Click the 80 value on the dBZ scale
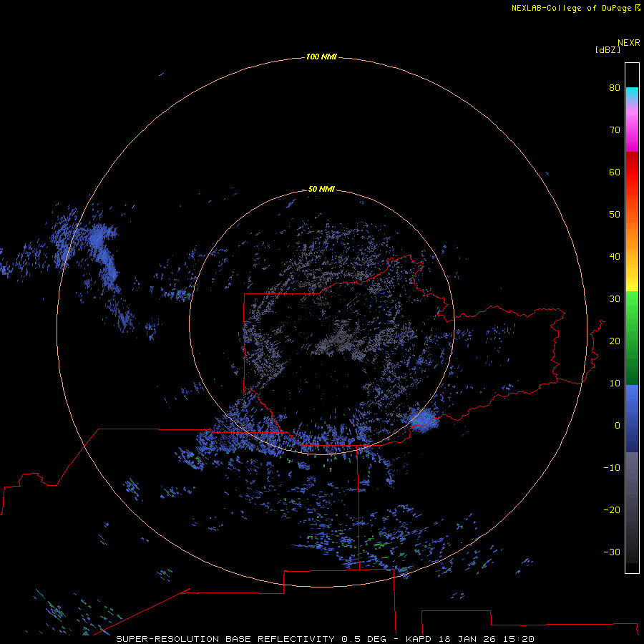 (x=615, y=87)
